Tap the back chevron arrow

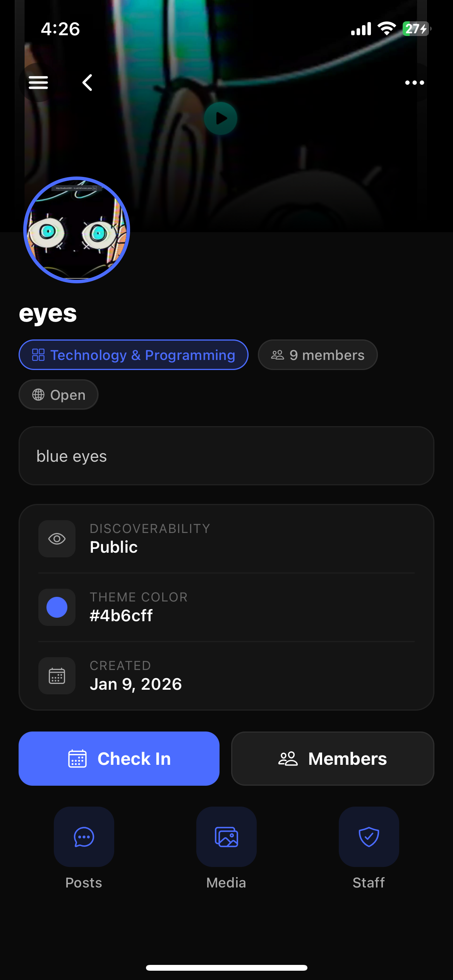pos(88,82)
